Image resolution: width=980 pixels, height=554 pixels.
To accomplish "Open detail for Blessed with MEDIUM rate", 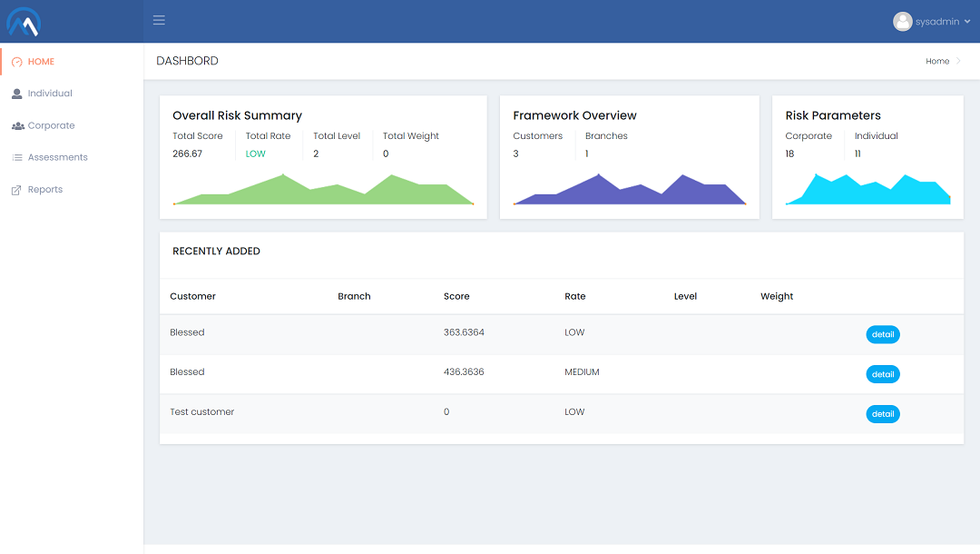I will (x=883, y=374).
